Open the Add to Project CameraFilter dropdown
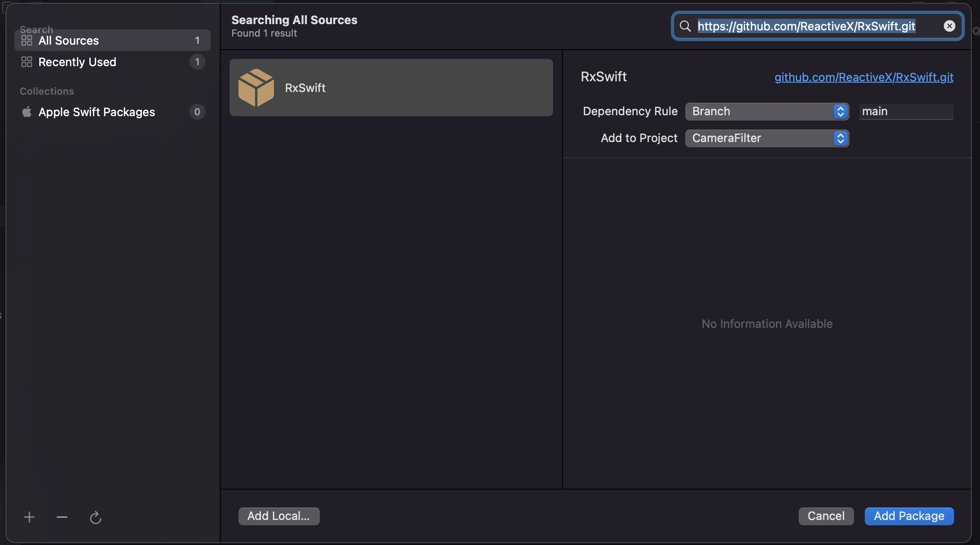The height and width of the screenshot is (545, 980). (767, 138)
